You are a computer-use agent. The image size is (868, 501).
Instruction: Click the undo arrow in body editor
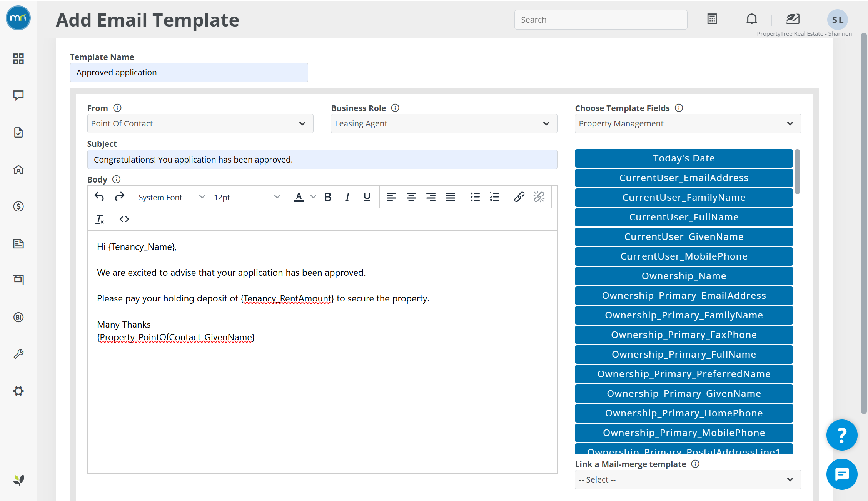tap(99, 197)
